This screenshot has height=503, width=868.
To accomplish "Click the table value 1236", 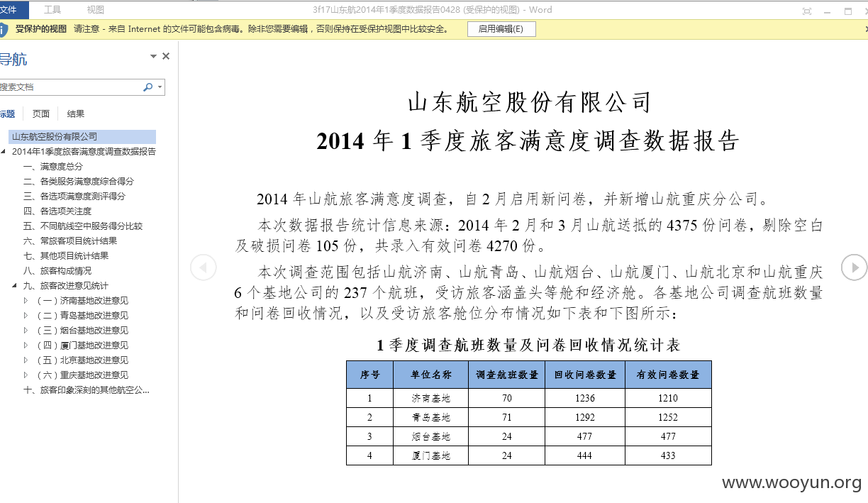I will pos(585,398).
